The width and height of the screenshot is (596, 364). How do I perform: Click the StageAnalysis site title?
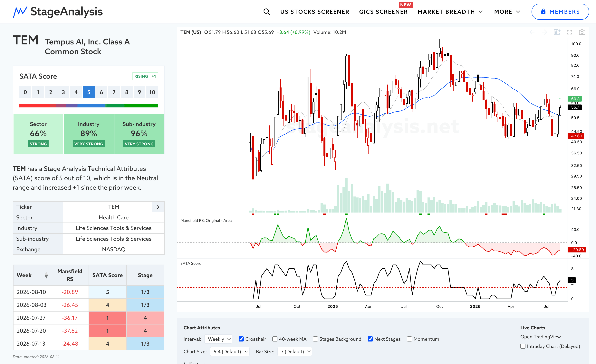(x=67, y=12)
